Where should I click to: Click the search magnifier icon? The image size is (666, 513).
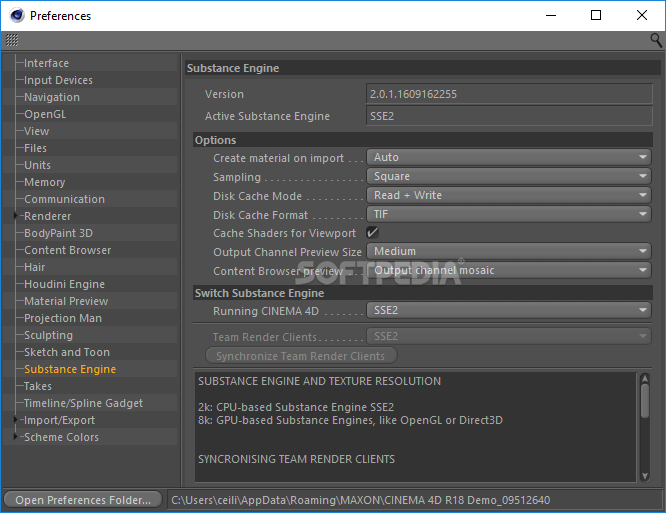click(x=655, y=40)
